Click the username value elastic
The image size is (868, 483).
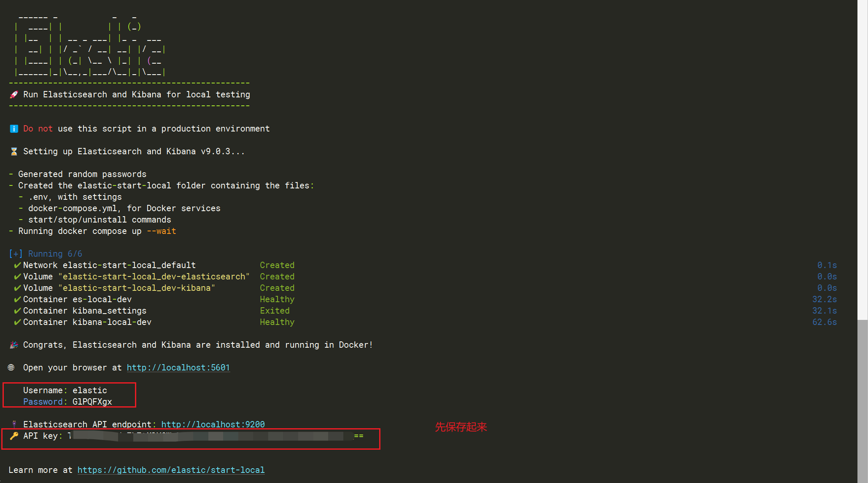[90, 390]
